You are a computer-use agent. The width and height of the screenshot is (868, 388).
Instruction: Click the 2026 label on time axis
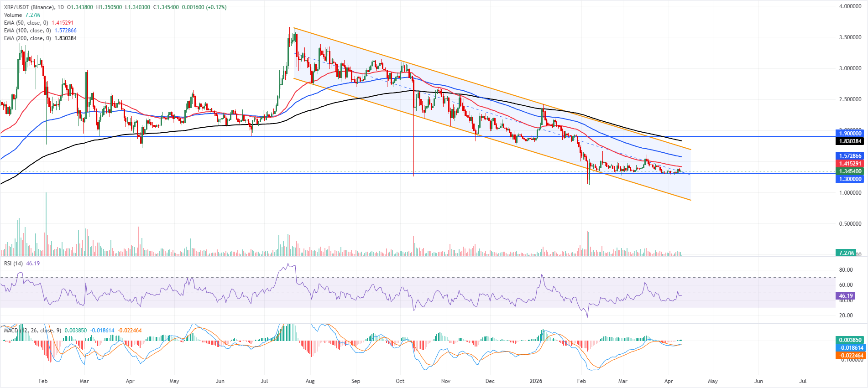pos(536,381)
